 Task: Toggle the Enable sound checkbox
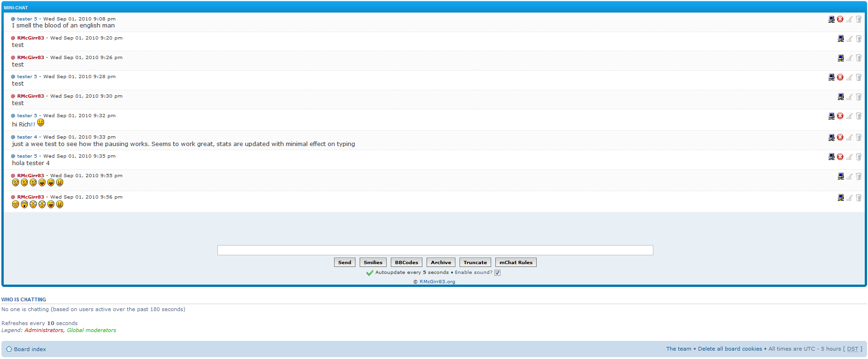pos(497,273)
